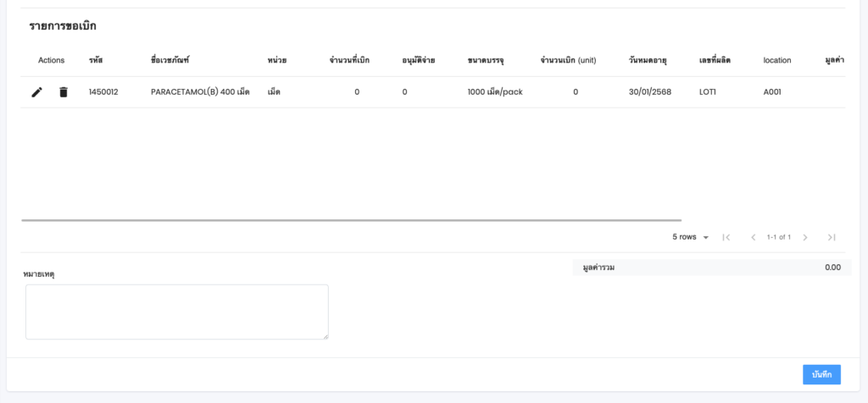Viewport: 868px width, 403px height.
Task: Click the บันทึก save button
Action: click(x=821, y=374)
